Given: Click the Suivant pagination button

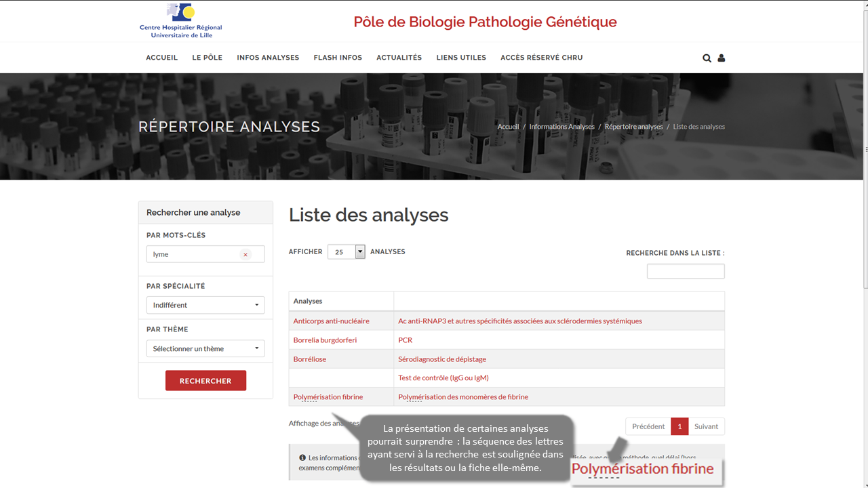Looking at the screenshot, I should (706, 426).
